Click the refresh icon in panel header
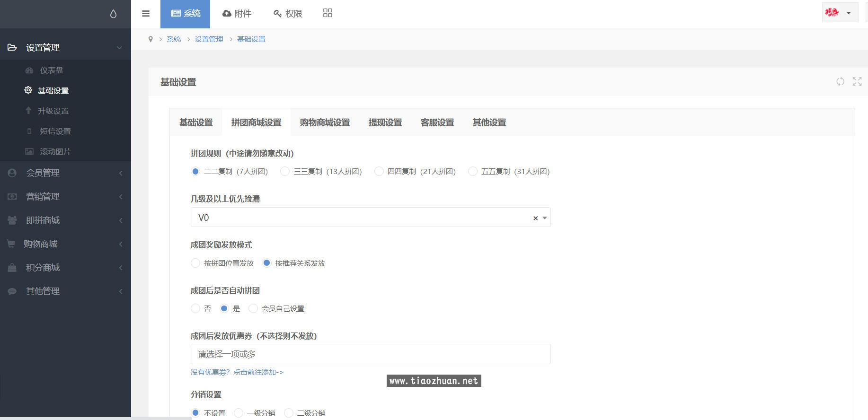The width and height of the screenshot is (868, 420). [840, 82]
